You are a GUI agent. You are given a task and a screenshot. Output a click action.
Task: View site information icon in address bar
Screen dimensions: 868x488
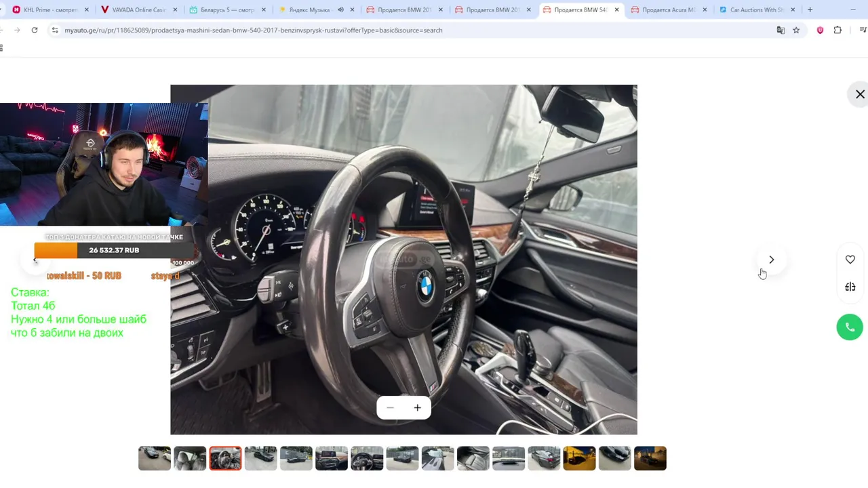click(x=55, y=30)
